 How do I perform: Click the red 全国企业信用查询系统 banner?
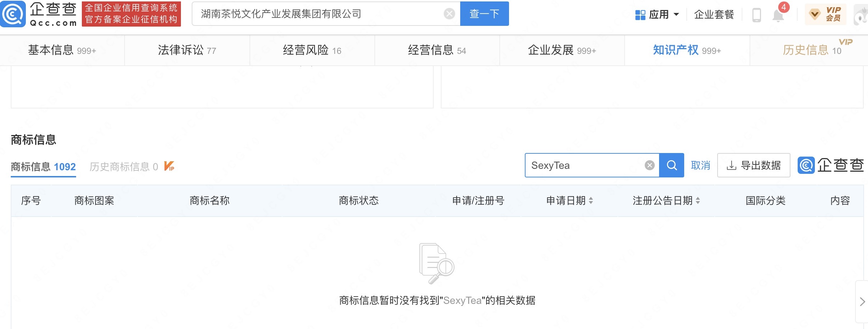click(x=131, y=14)
